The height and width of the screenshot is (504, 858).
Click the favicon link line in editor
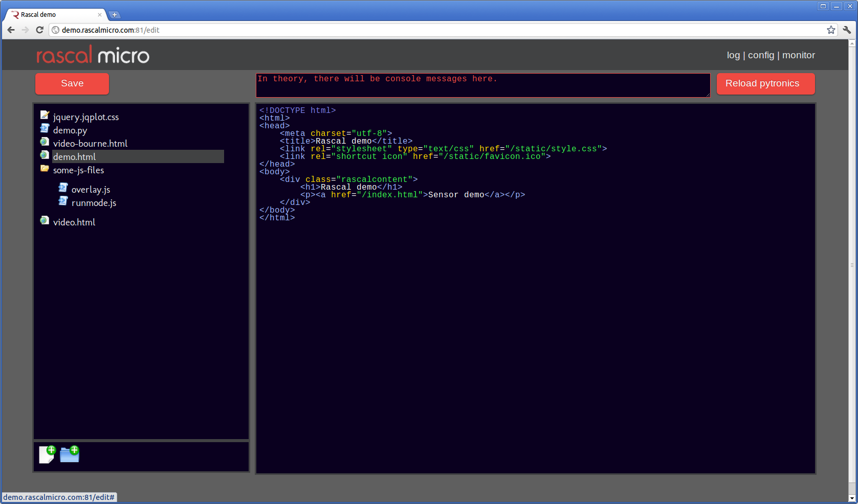coord(415,156)
